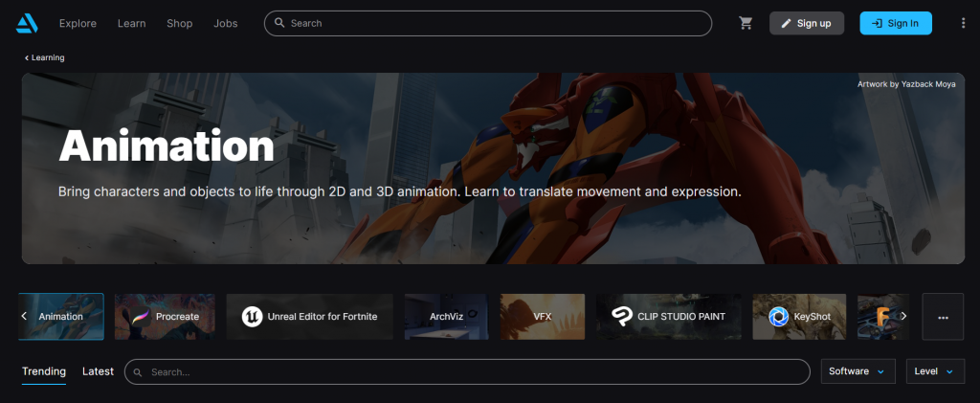
Task: Switch to the Trending tab
Action: (44, 371)
